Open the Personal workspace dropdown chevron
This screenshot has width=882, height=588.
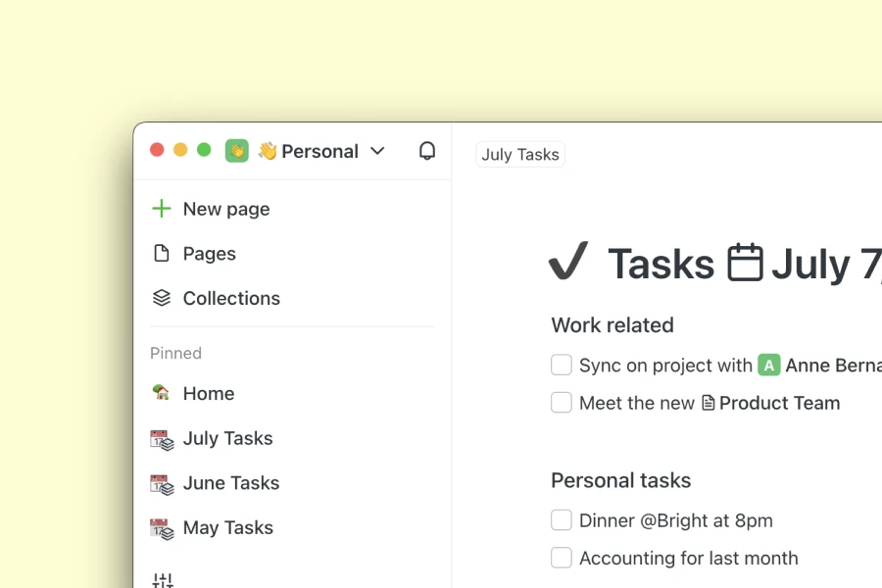pyautogui.click(x=377, y=151)
